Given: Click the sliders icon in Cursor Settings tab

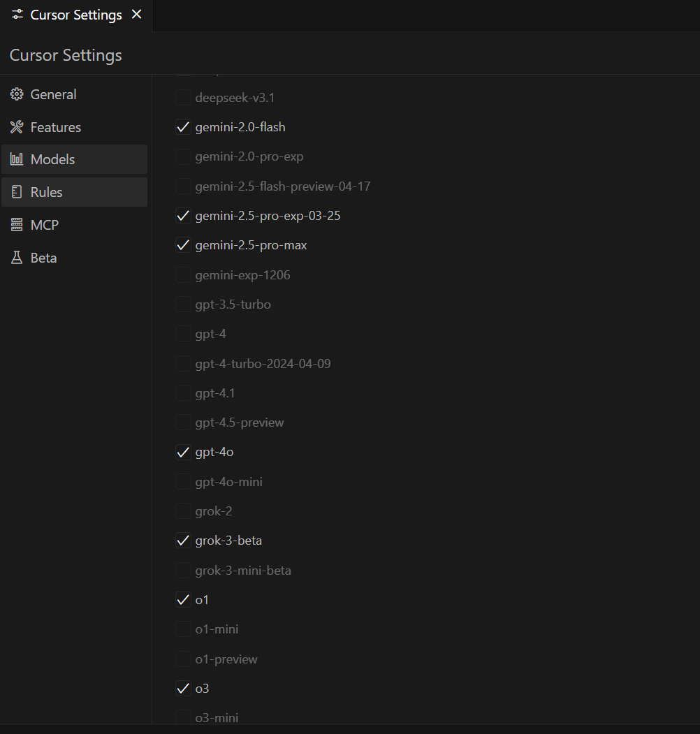Looking at the screenshot, I should coord(17,15).
